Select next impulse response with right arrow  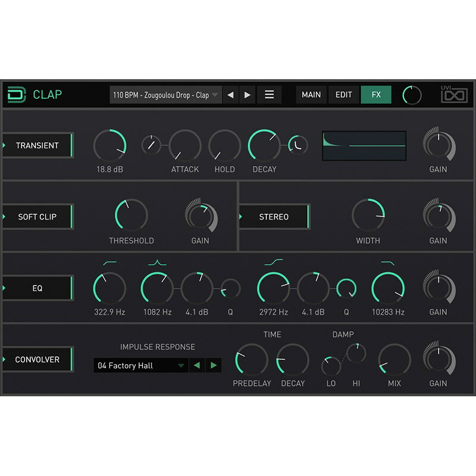point(213,365)
